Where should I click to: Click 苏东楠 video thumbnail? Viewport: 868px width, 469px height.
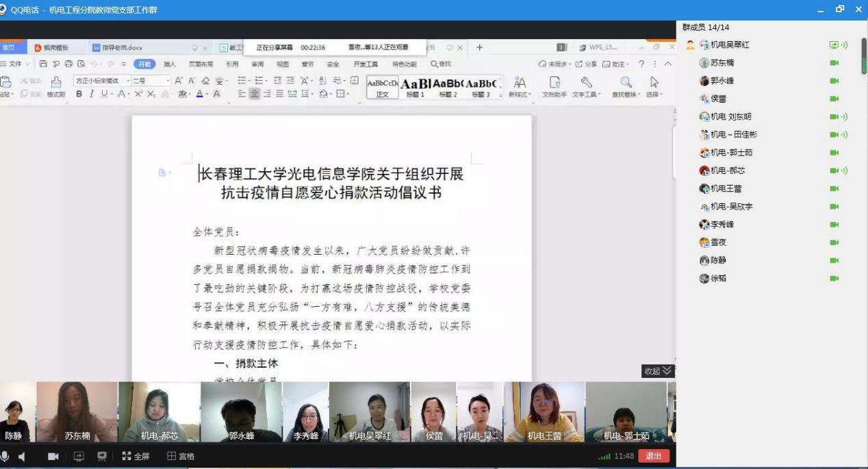click(x=77, y=411)
